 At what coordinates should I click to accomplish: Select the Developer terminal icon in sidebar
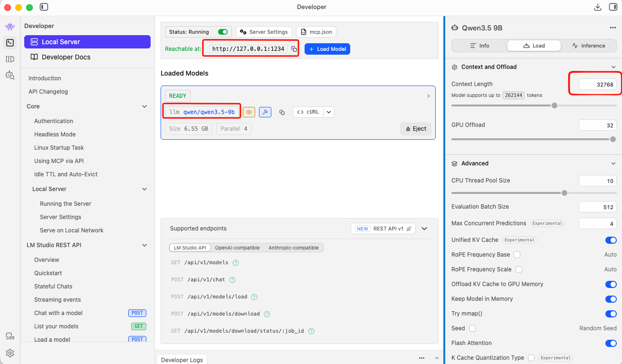[x=10, y=43]
